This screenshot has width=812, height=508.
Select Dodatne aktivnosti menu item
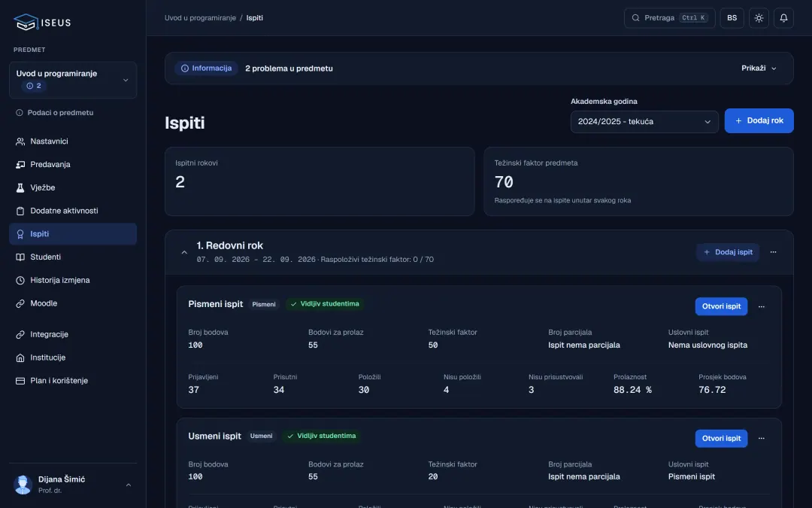[x=73, y=211]
